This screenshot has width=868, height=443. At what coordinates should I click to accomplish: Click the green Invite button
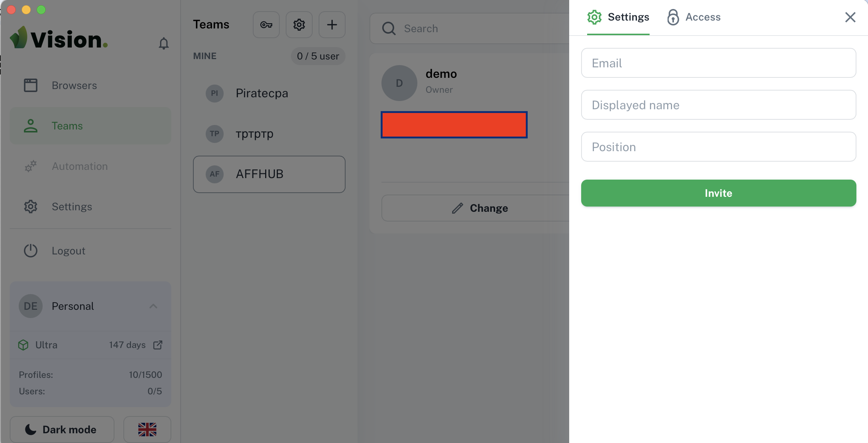tap(718, 193)
